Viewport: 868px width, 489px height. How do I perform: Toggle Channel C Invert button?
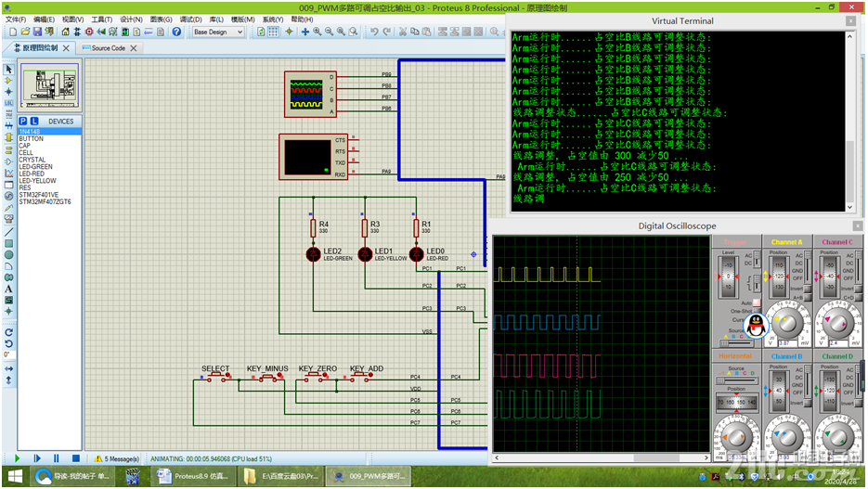(x=859, y=289)
